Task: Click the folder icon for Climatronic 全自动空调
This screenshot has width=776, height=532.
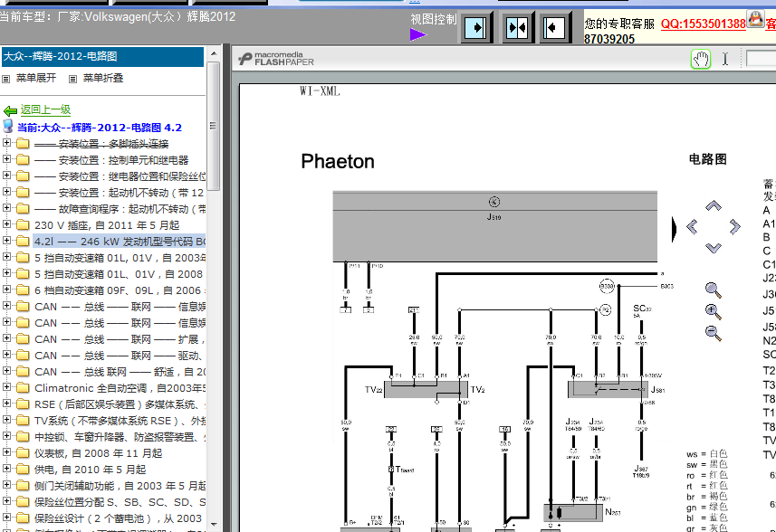Action: (x=23, y=388)
